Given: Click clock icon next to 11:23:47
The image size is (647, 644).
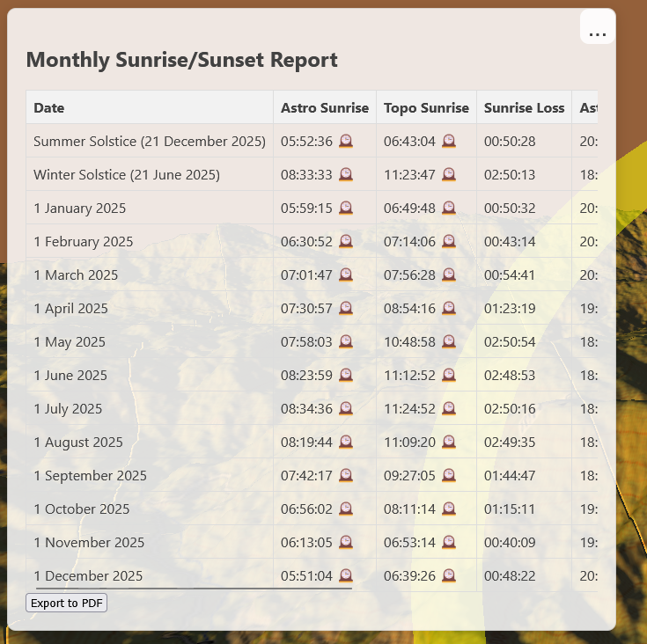Looking at the screenshot, I should click(449, 174).
